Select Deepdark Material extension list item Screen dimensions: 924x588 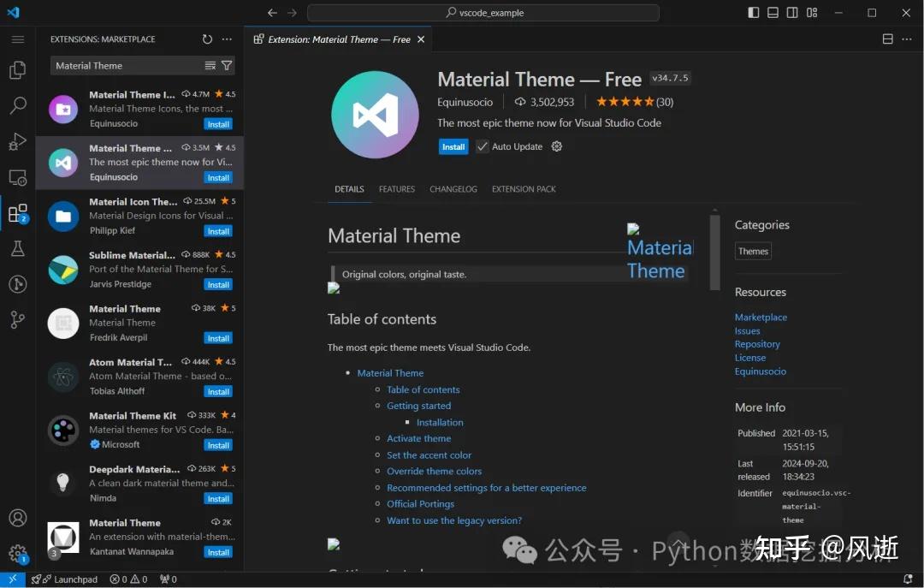point(139,484)
